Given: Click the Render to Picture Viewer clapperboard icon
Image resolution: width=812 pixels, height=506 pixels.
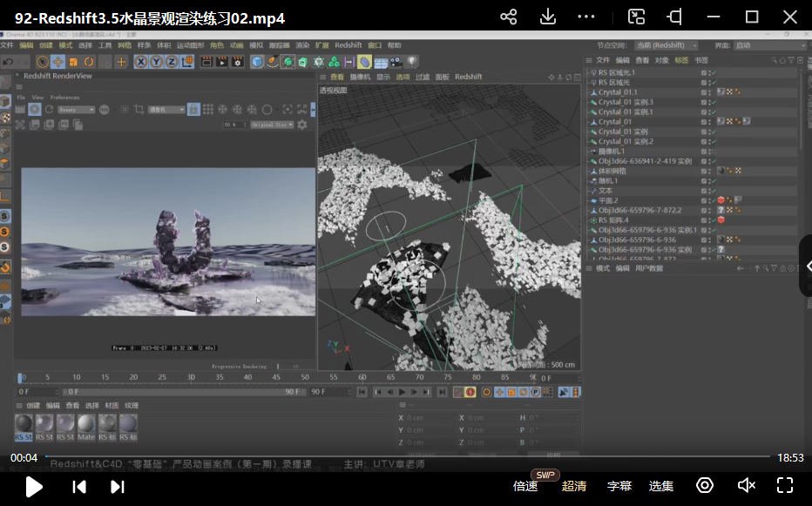Looking at the screenshot, I should [222, 61].
